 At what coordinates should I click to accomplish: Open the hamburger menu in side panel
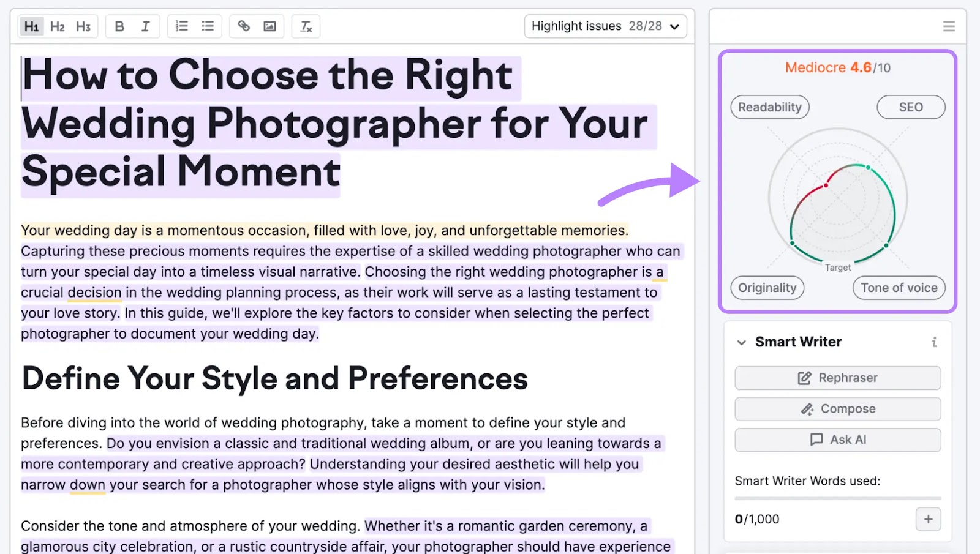point(949,26)
